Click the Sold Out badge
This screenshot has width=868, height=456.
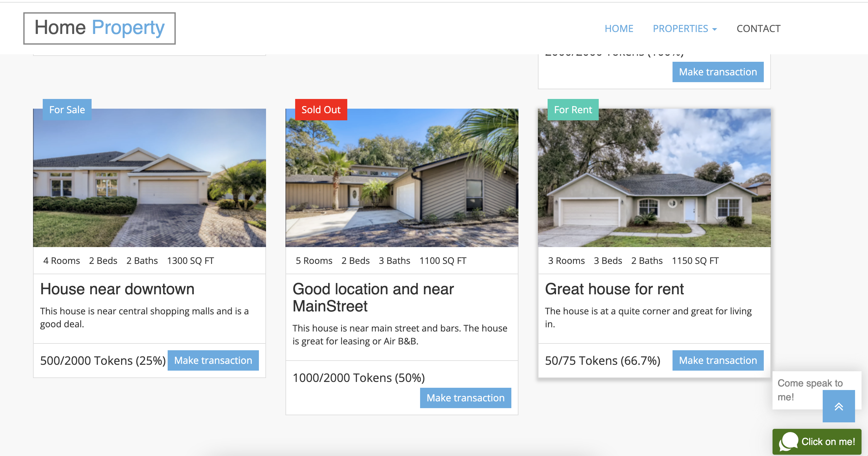[x=321, y=109]
